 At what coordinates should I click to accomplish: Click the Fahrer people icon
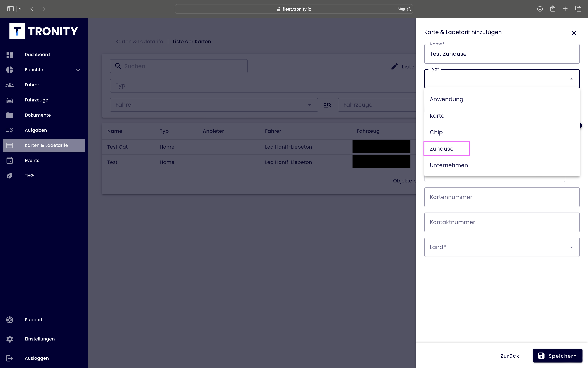(9, 85)
